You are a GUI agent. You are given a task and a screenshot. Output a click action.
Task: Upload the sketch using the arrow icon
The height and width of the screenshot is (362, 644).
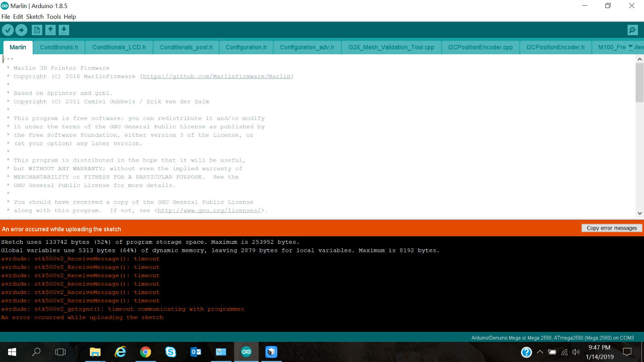click(x=21, y=30)
